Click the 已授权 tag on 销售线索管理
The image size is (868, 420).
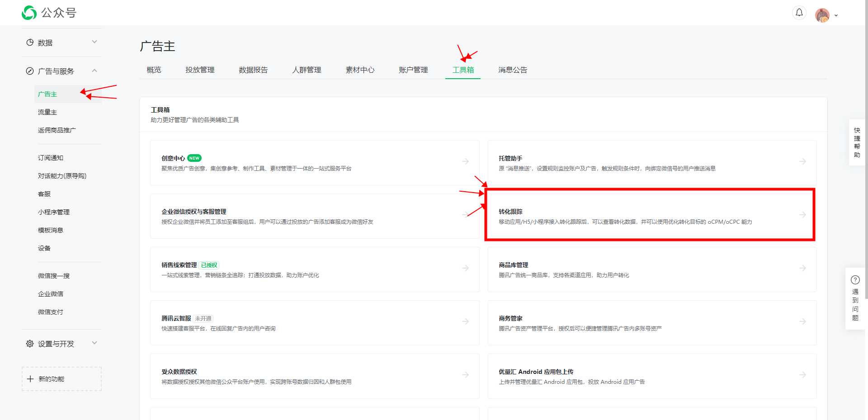point(209,265)
